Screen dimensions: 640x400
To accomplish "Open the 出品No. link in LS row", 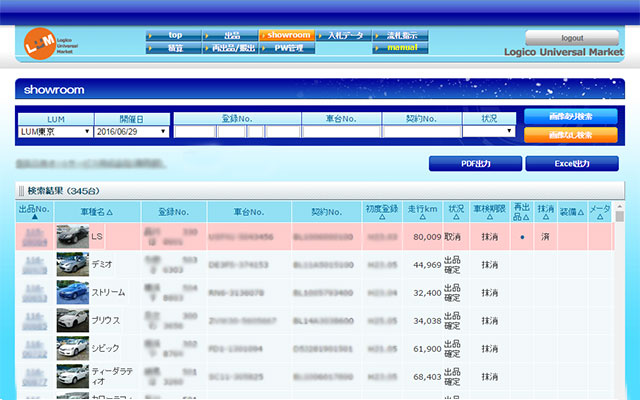I will (34, 237).
